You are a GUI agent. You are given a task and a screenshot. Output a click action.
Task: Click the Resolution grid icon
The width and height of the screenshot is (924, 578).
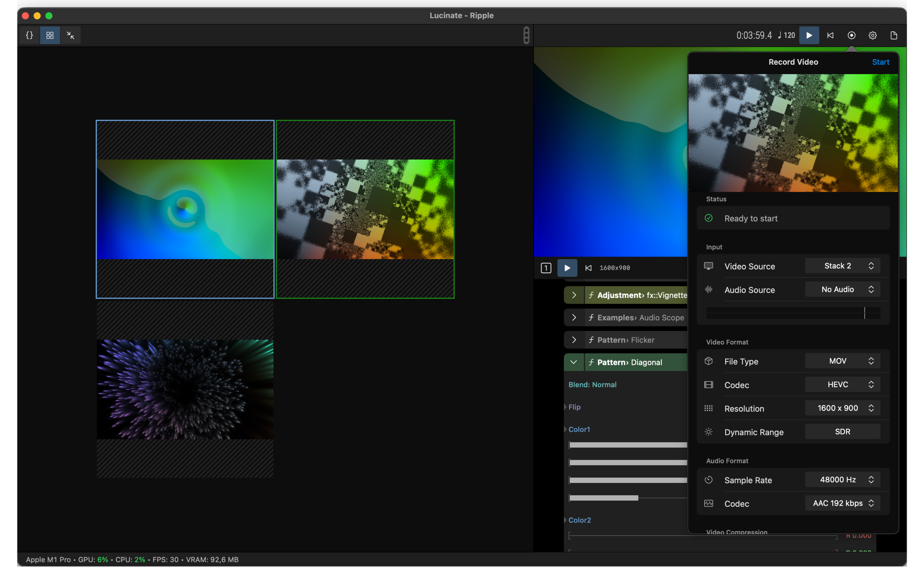click(709, 408)
